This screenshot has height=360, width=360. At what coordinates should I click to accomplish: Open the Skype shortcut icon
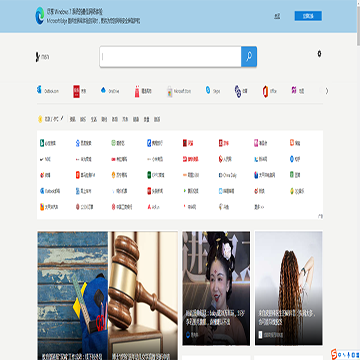tap(208, 90)
